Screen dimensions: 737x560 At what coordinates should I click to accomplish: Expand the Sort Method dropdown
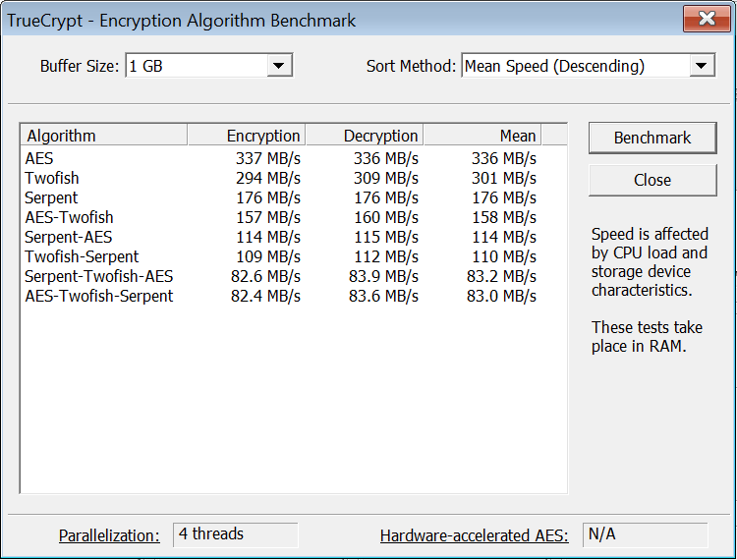(x=701, y=66)
